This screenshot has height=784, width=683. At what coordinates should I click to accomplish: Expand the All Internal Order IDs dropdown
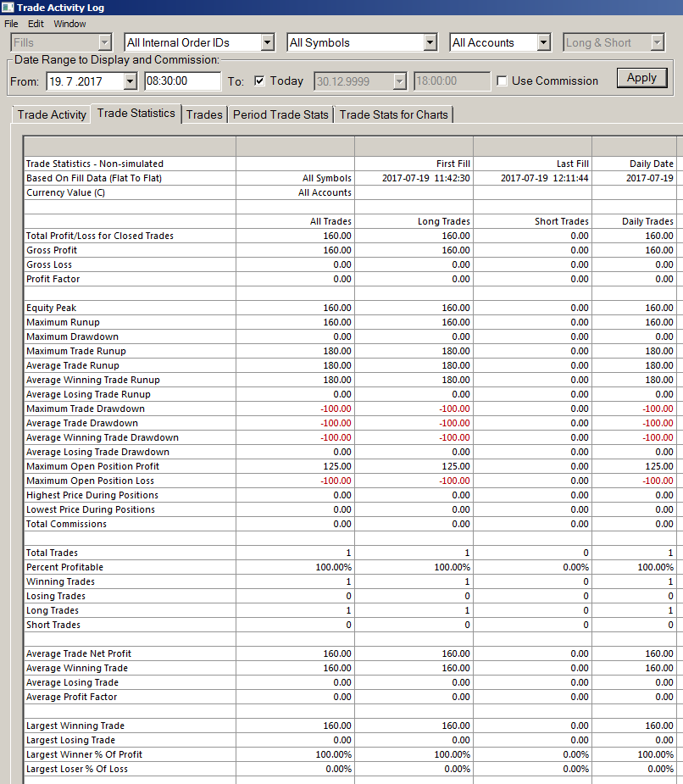[268, 42]
